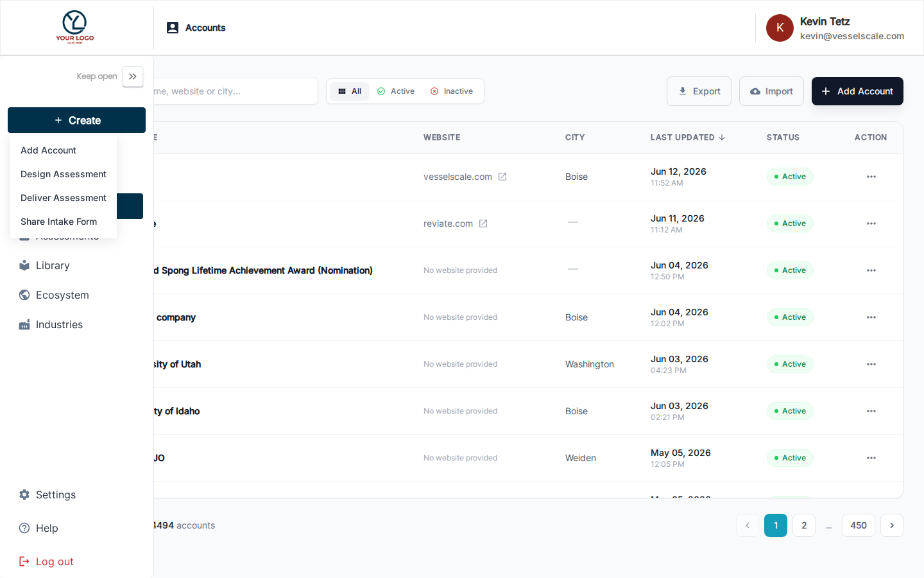Sort by Last Updated column
924x578 pixels.
tap(688, 137)
